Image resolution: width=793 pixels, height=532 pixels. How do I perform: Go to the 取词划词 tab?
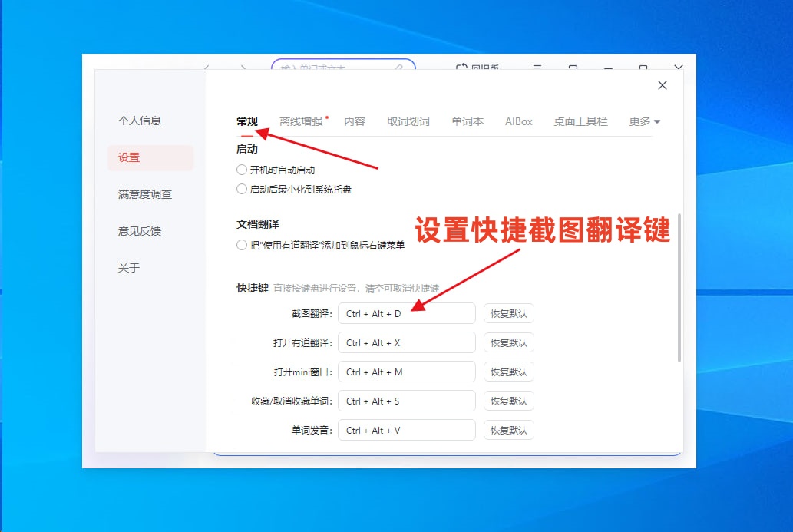(408, 121)
